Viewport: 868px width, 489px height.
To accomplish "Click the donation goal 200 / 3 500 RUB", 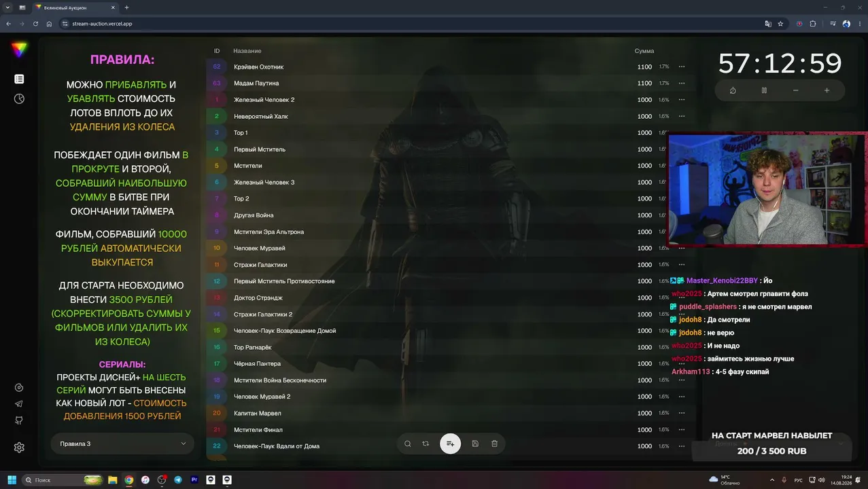I will pyautogui.click(x=771, y=451).
